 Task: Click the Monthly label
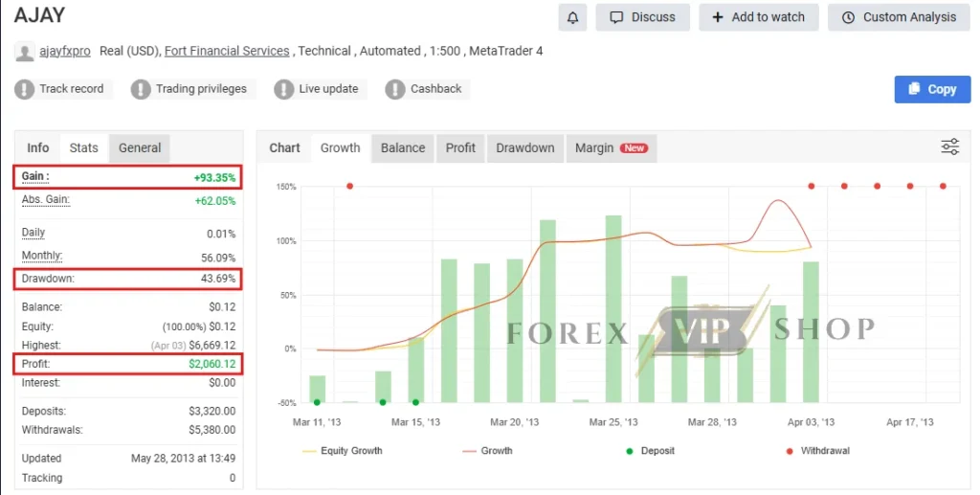42,256
